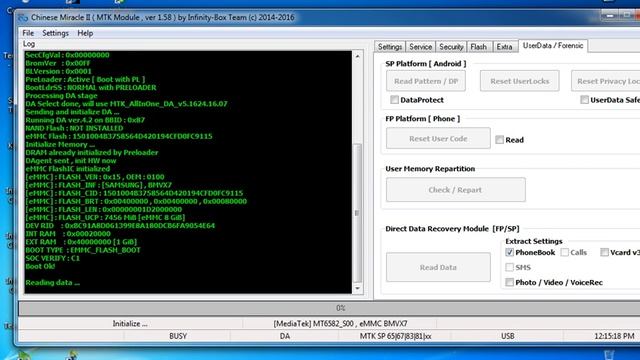Screen dimensions: 640x360
Task: Click the 'Boot Ok!' log line
Action: pos(40,266)
